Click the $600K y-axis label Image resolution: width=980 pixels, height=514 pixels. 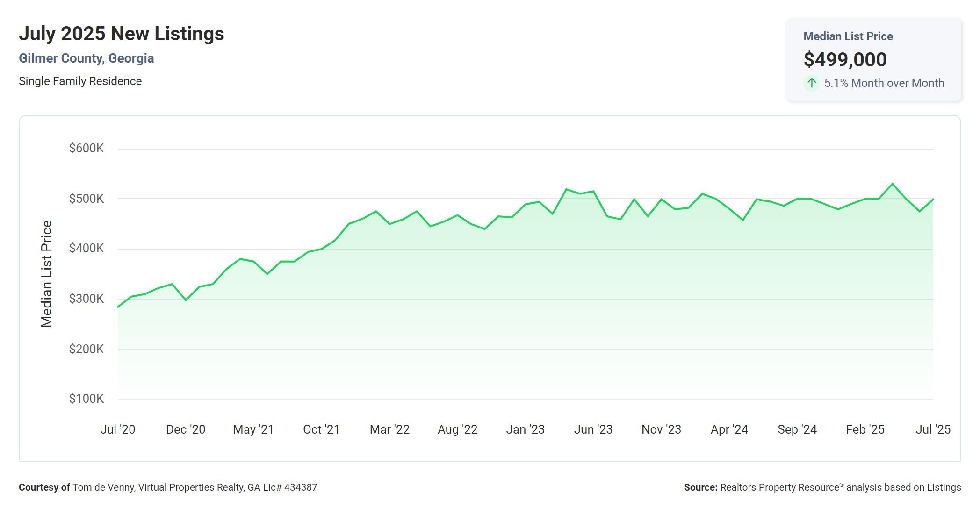[86, 149]
